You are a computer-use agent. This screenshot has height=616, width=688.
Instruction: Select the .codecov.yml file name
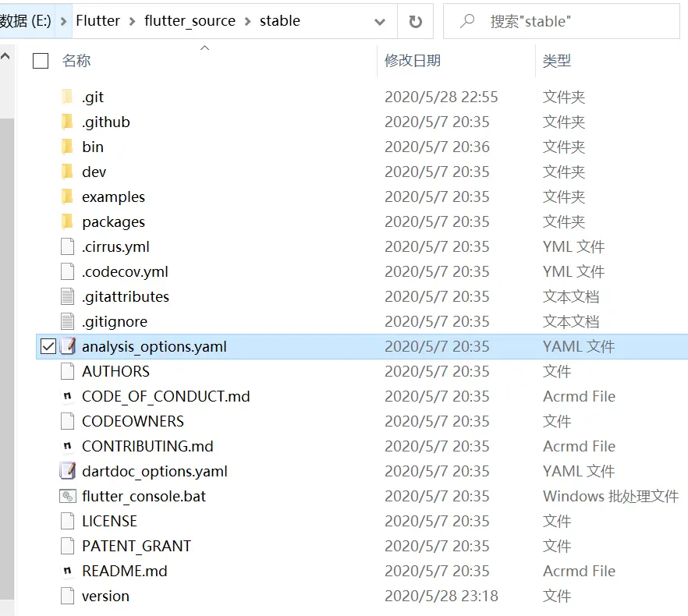(125, 272)
